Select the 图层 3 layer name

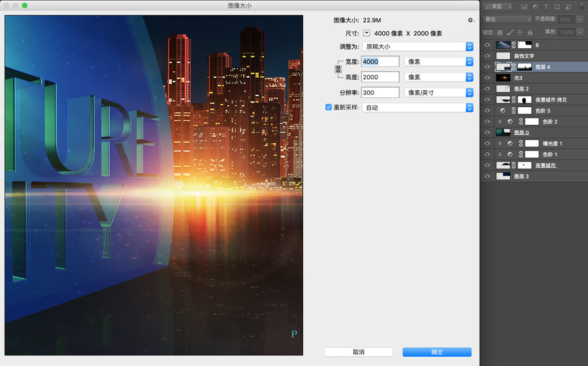[521, 176]
